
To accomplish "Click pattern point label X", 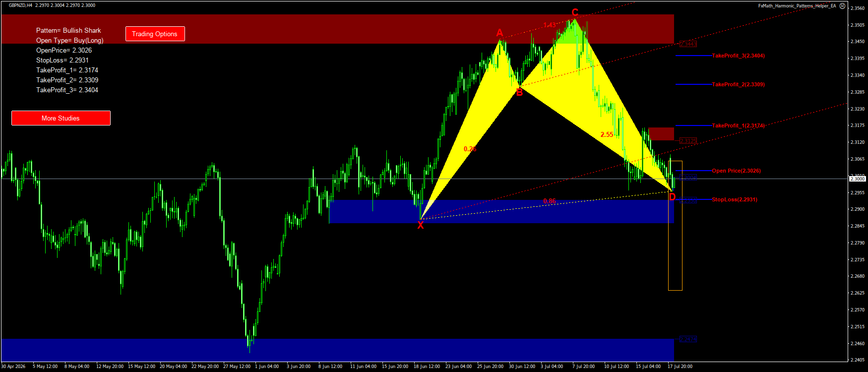I will [421, 226].
